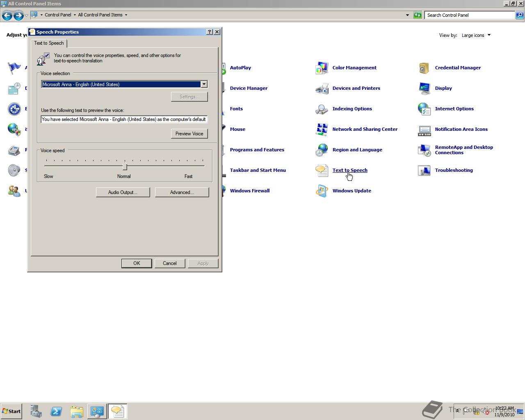Image resolution: width=525 pixels, height=420 pixels.
Task: Click the Speech Properties taskbar button
Action: pos(118,411)
